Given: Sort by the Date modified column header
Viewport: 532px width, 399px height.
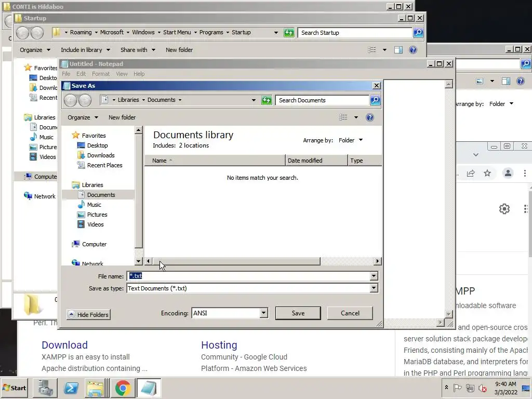Looking at the screenshot, I should click(x=316, y=161).
